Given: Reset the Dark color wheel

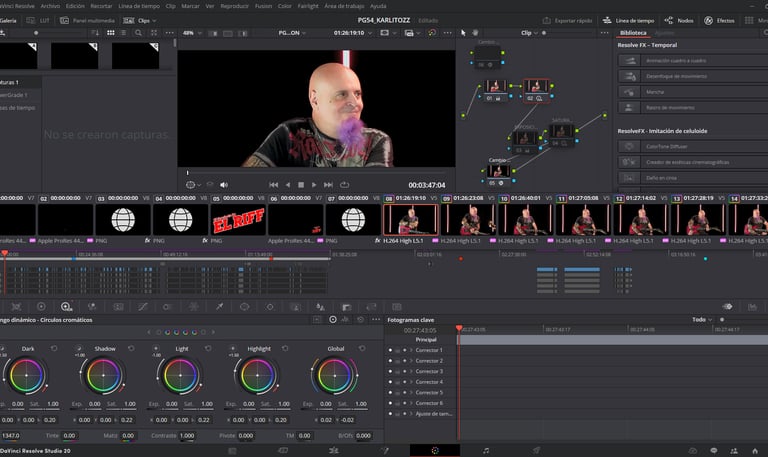Looking at the screenshot, I should tap(54, 349).
